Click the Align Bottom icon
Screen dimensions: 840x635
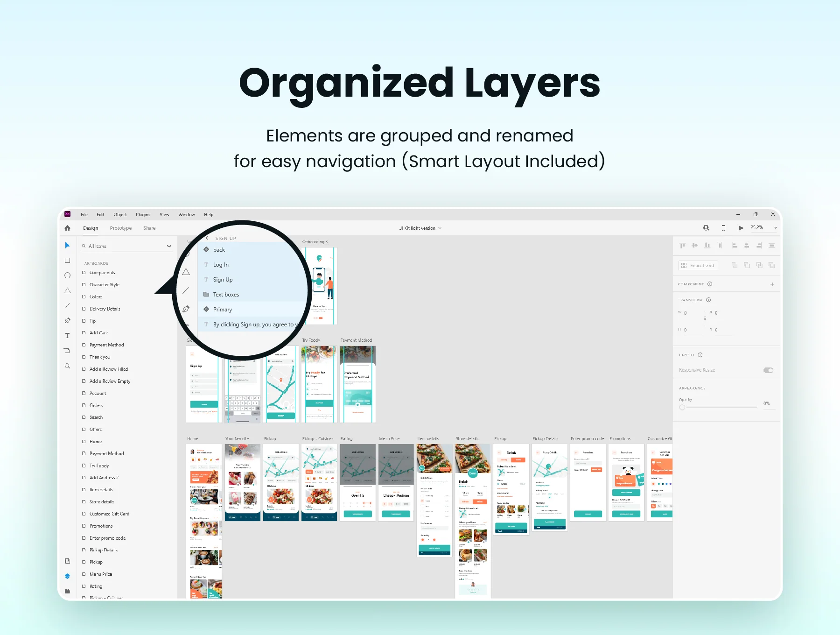click(707, 246)
